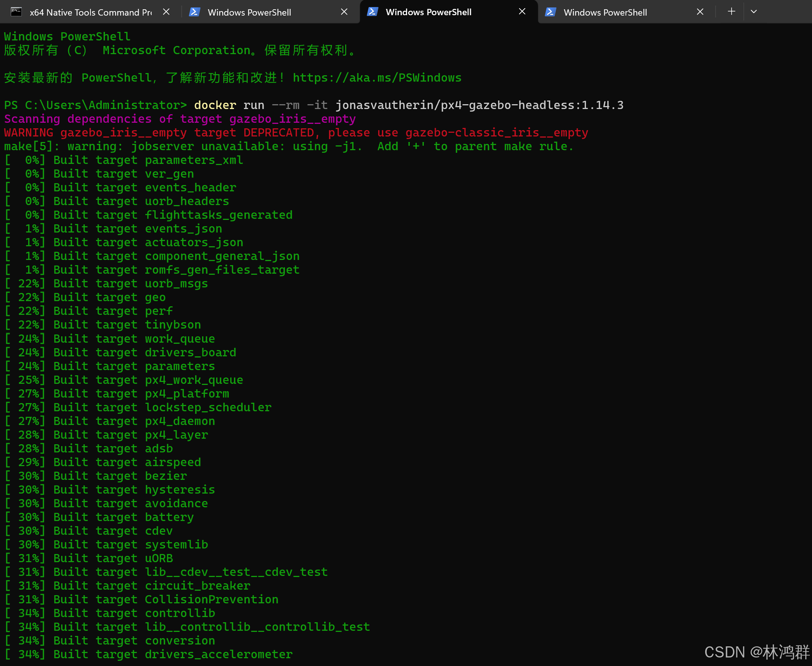Image resolution: width=812 pixels, height=666 pixels.
Task: Click 'Built target events_header' line
Action: click(121, 188)
